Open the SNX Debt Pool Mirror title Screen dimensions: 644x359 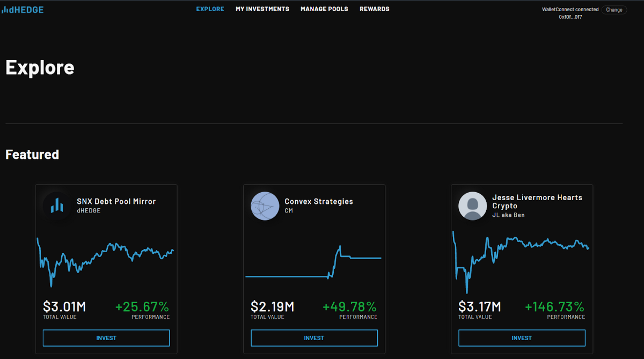116,201
